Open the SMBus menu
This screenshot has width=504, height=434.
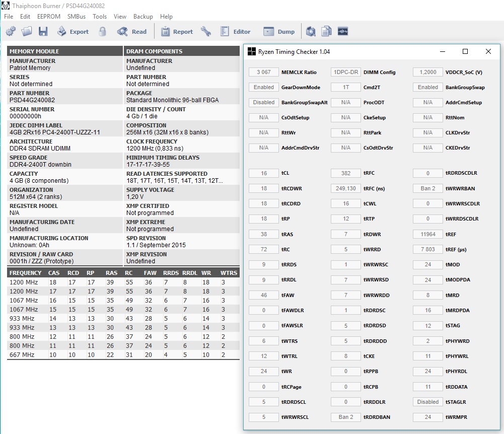[77, 17]
